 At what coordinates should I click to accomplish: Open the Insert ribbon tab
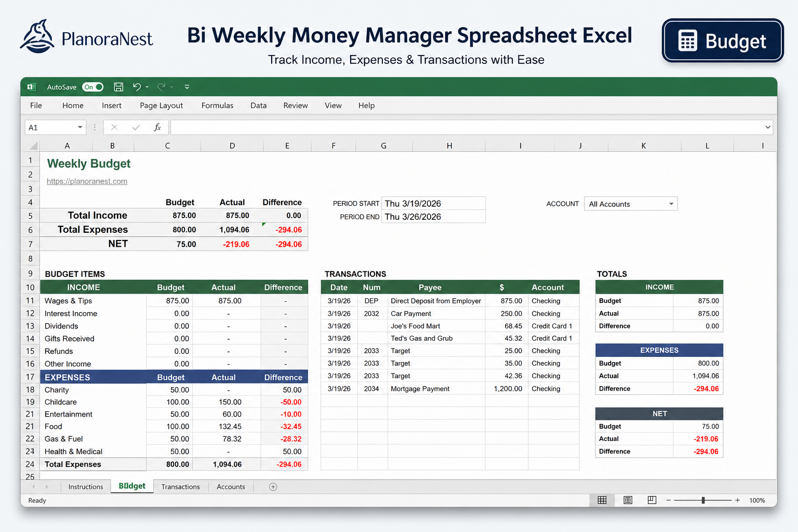tap(112, 105)
